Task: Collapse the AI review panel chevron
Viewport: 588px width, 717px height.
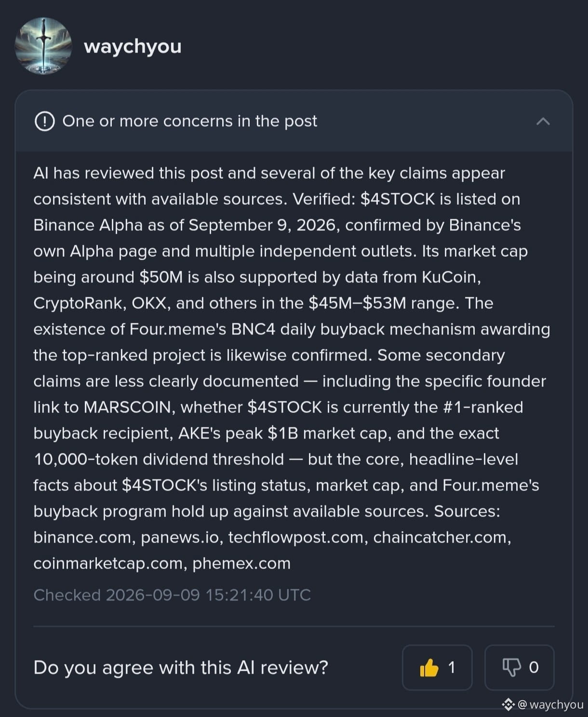Action: coord(543,121)
